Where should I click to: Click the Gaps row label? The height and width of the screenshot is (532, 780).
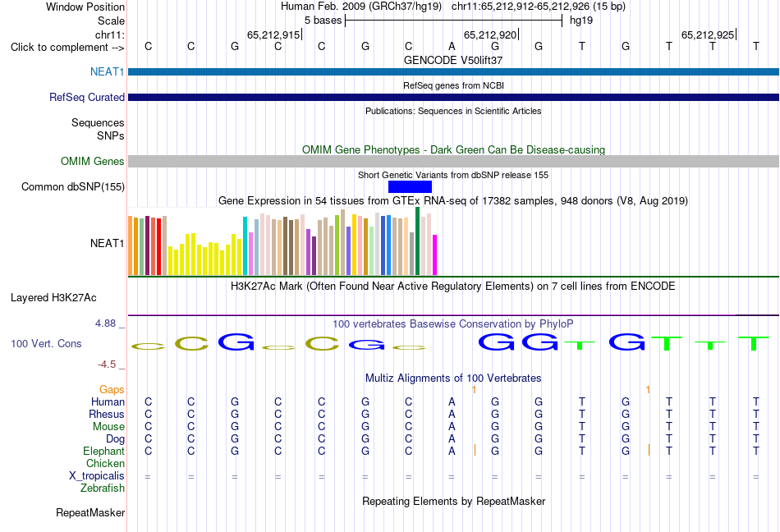tap(112, 389)
